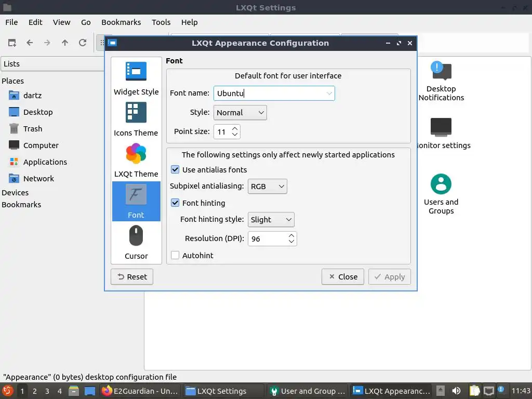Switch to virtual desktop 2
Viewport: 532px width, 399px height.
click(x=35, y=391)
